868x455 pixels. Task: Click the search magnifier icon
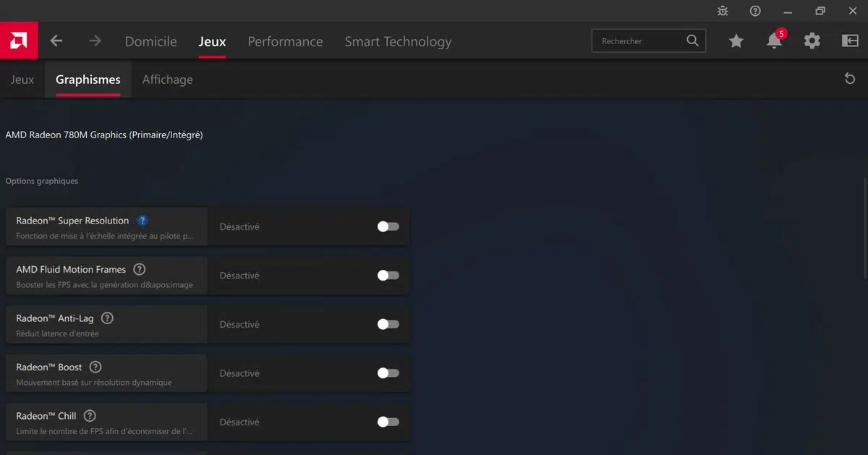point(693,41)
